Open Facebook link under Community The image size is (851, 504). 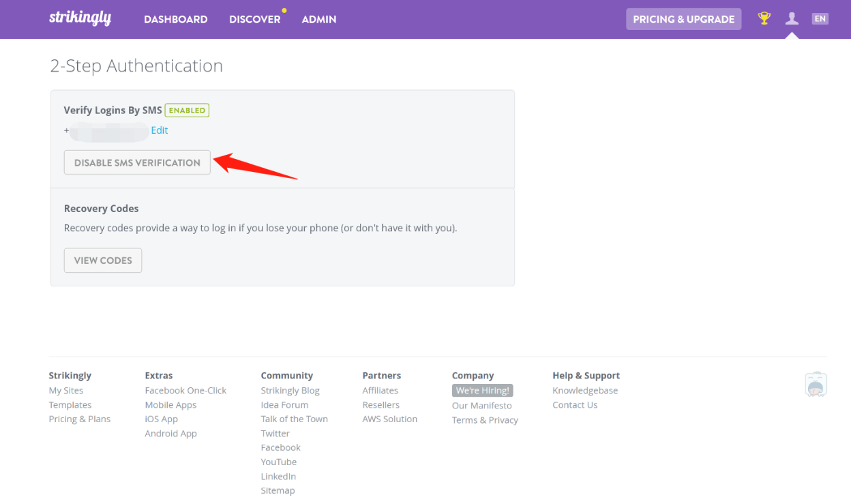[x=281, y=448]
